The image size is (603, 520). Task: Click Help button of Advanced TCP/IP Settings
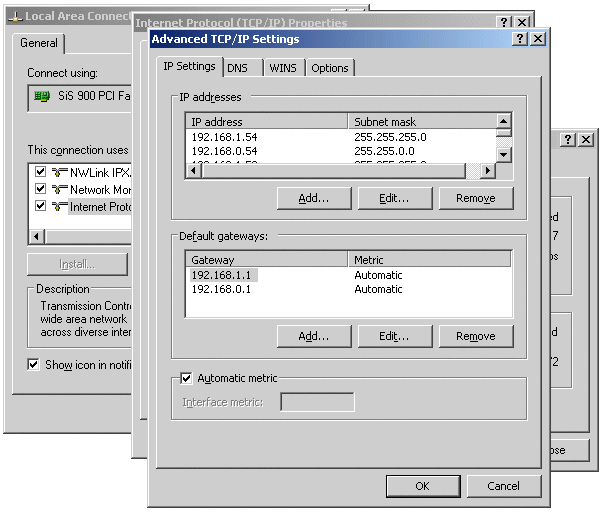pyautogui.click(x=520, y=38)
